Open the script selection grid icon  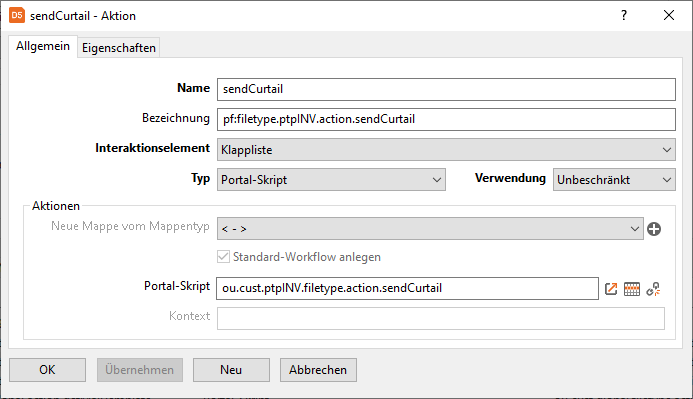click(632, 289)
